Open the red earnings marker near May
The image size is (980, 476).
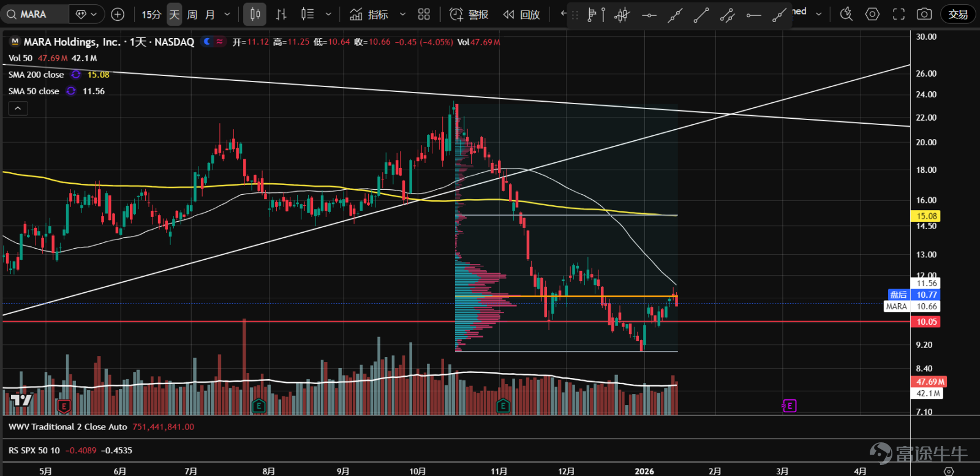coord(64,406)
